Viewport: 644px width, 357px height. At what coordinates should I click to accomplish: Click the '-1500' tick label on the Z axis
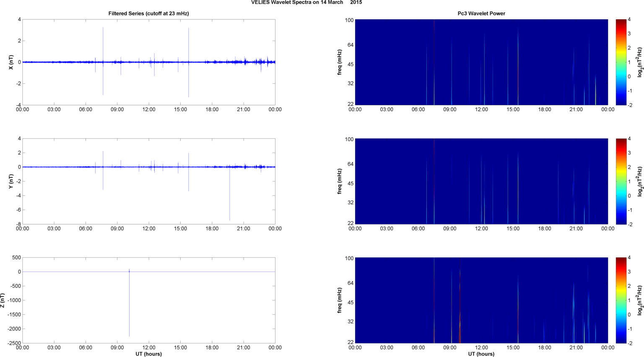[x=13, y=315]
